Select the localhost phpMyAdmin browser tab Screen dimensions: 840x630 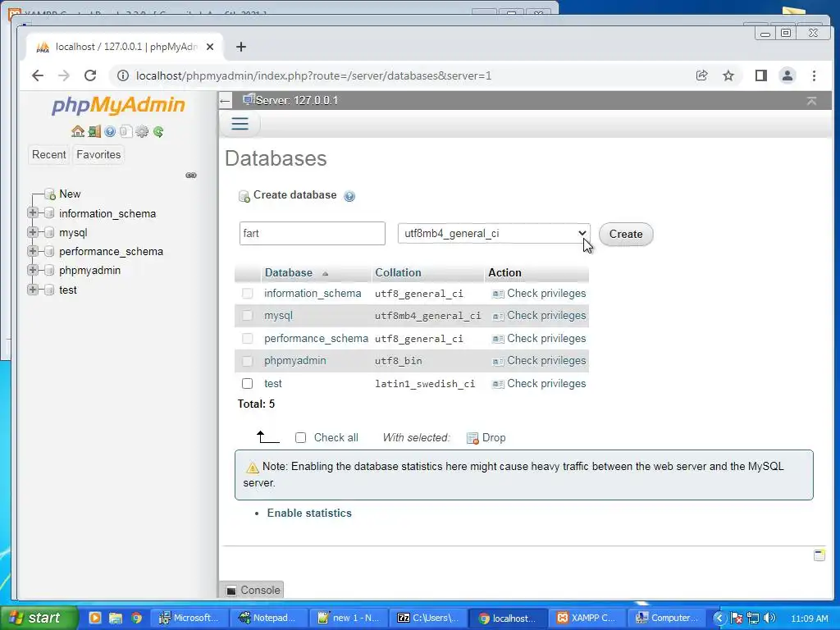click(x=126, y=47)
